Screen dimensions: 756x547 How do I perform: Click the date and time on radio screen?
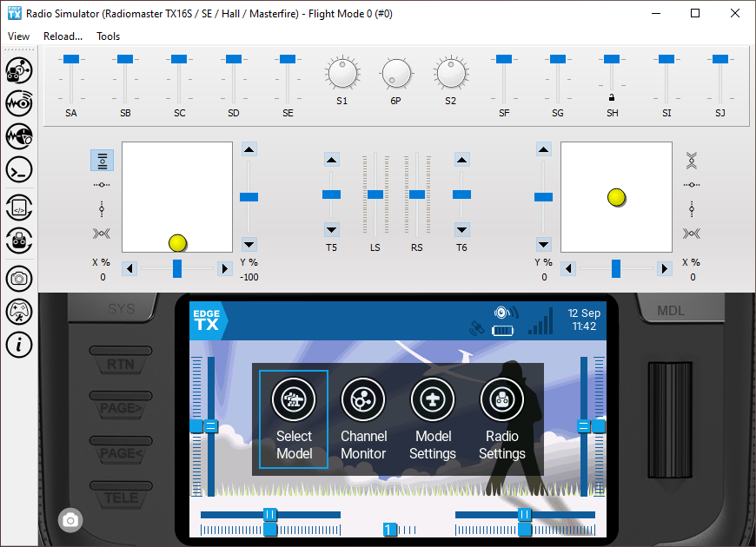(x=584, y=320)
